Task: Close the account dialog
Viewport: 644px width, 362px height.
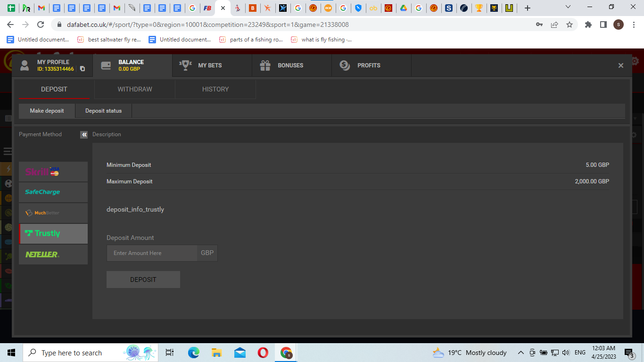Action: click(x=621, y=66)
